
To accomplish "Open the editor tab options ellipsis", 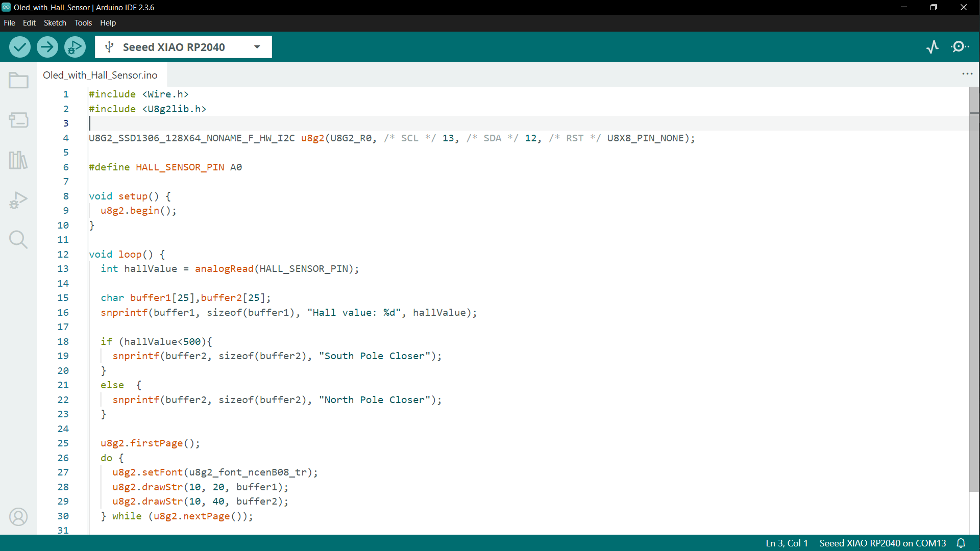I will [x=967, y=74].
